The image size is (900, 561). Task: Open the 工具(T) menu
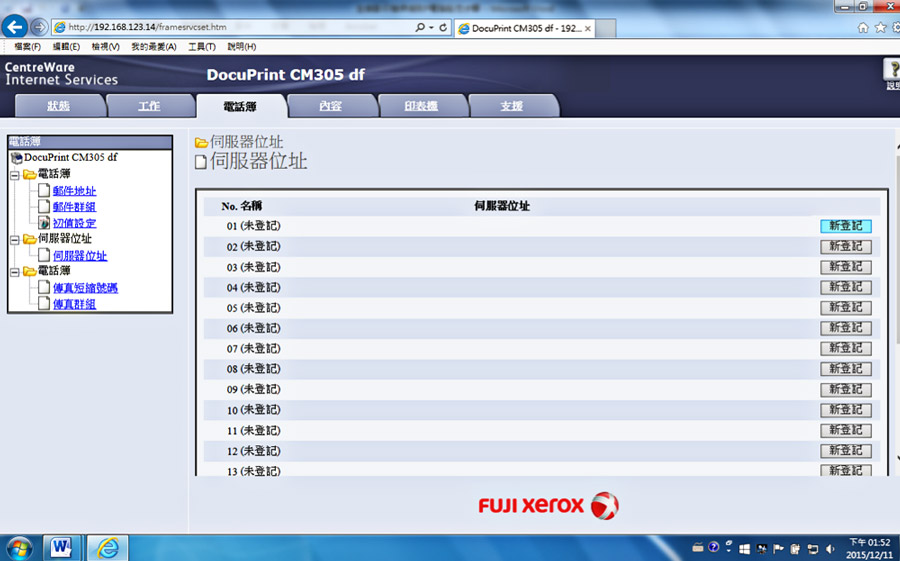(x=202, y=47)
